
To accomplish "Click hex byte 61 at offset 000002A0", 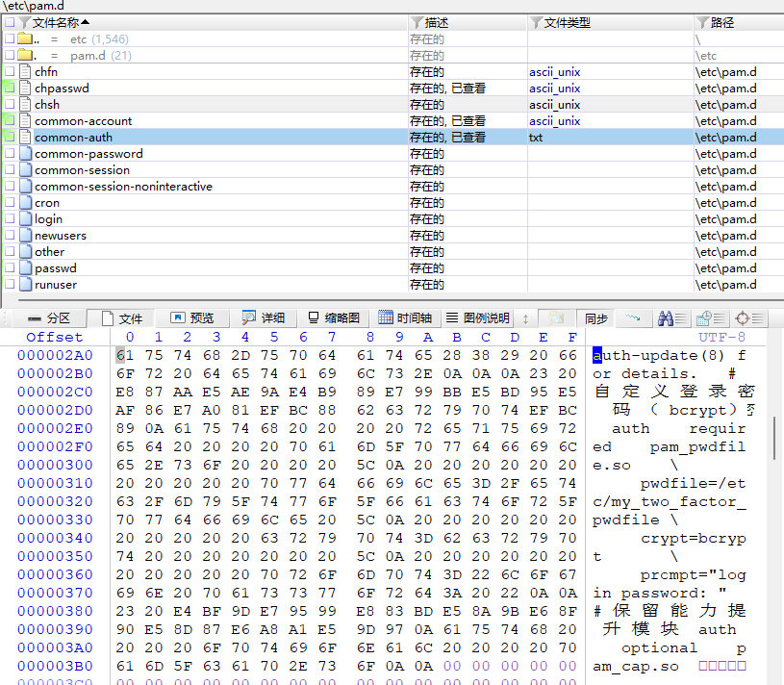I will tap(125, 355).
